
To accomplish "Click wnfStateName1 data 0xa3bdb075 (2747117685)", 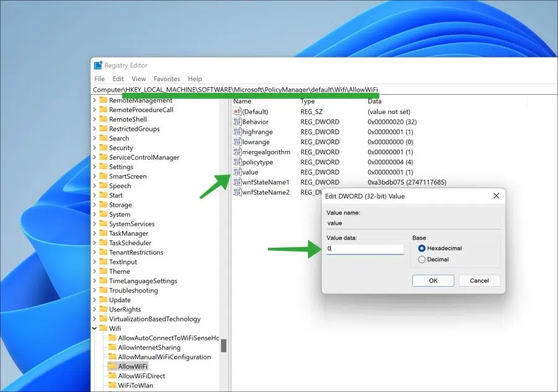I will 407,182.
